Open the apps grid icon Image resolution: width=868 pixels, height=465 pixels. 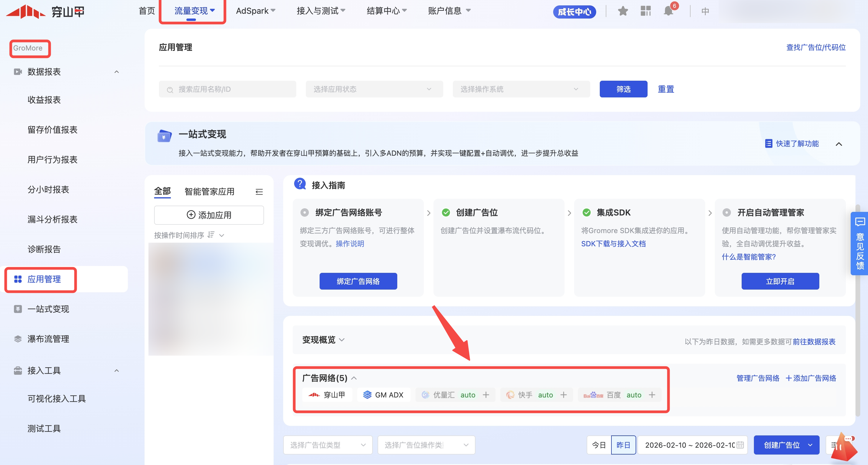pos(645,11)
